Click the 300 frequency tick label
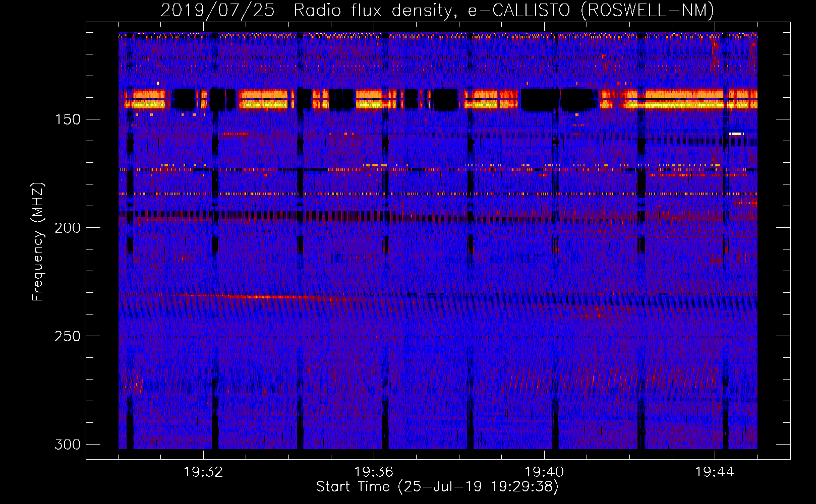 (x=68, y=445)
